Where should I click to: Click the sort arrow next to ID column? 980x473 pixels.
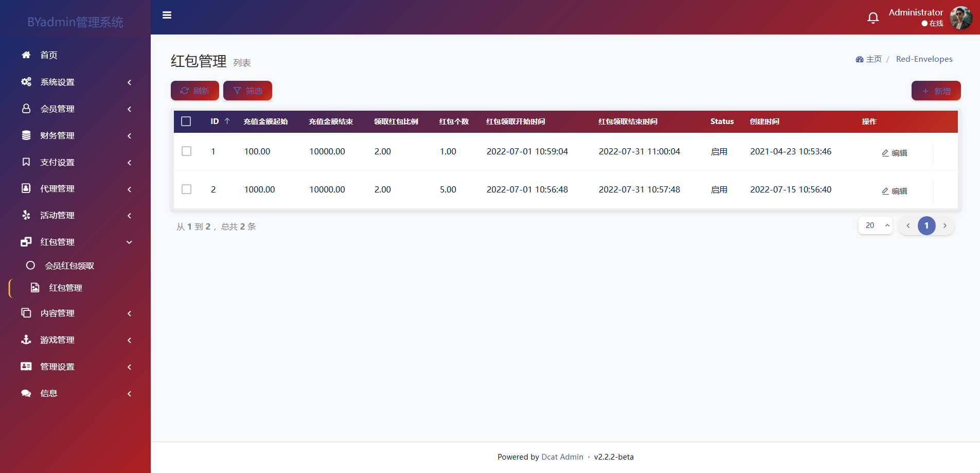[227, 121]
